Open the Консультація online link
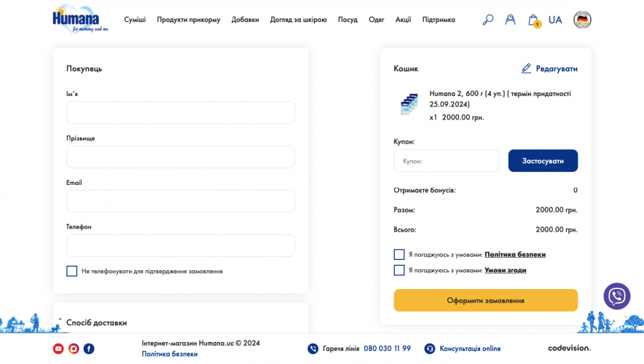644x364 pixels. [x=470, y=349]
